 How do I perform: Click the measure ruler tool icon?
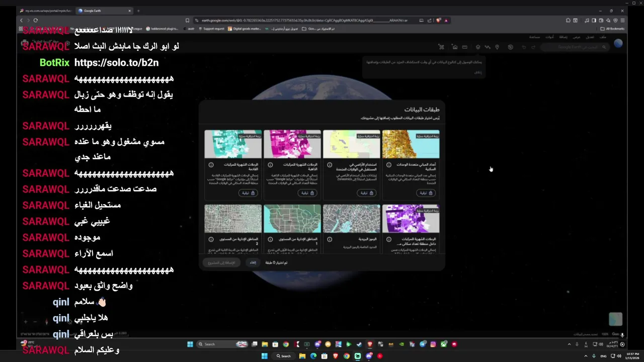point(464,47)
